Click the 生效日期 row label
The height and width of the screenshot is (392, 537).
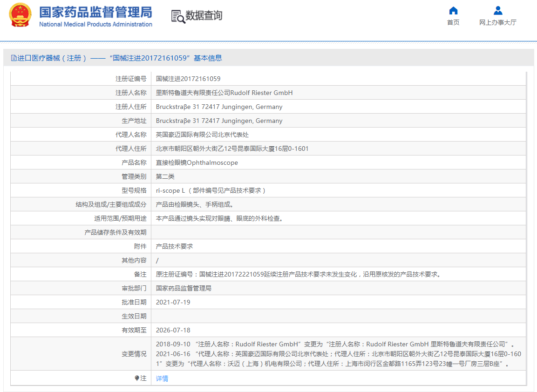point(134,316)
